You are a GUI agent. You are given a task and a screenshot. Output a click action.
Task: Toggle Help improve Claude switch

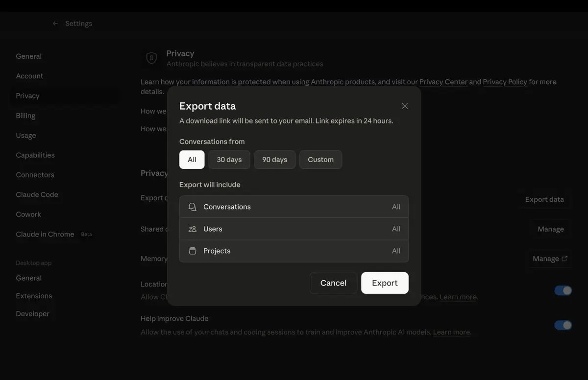click(x=563, y=325)
